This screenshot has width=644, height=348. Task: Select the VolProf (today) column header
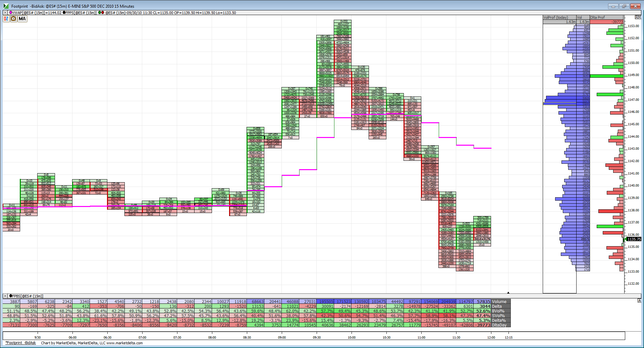coord(559,17)
